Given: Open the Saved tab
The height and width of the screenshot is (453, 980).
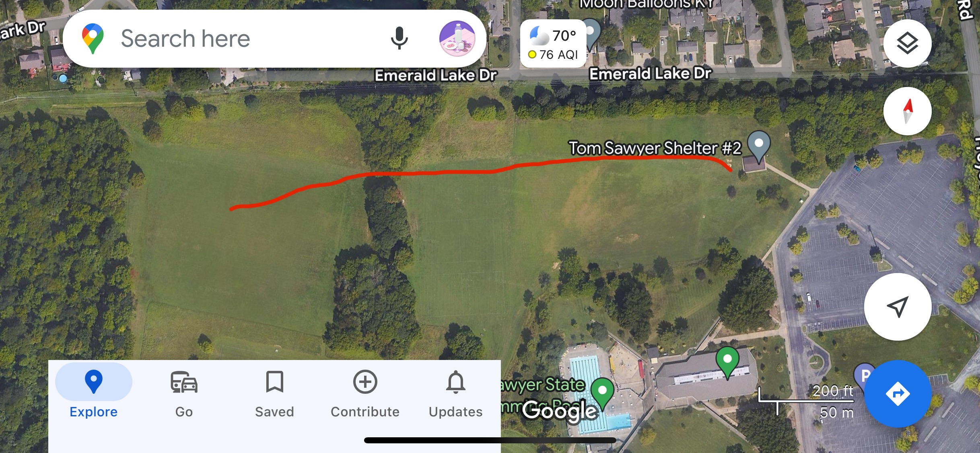Looking at the screenshot, I should 274,394.
